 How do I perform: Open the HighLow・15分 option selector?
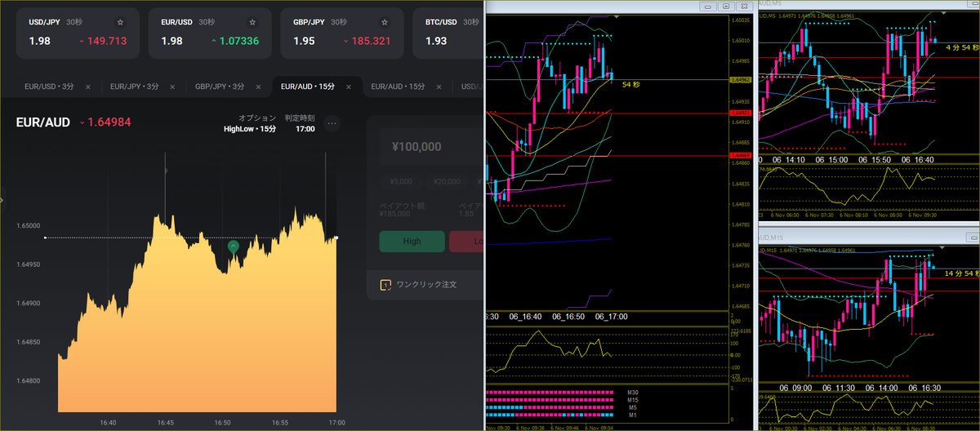click(250, 129)
